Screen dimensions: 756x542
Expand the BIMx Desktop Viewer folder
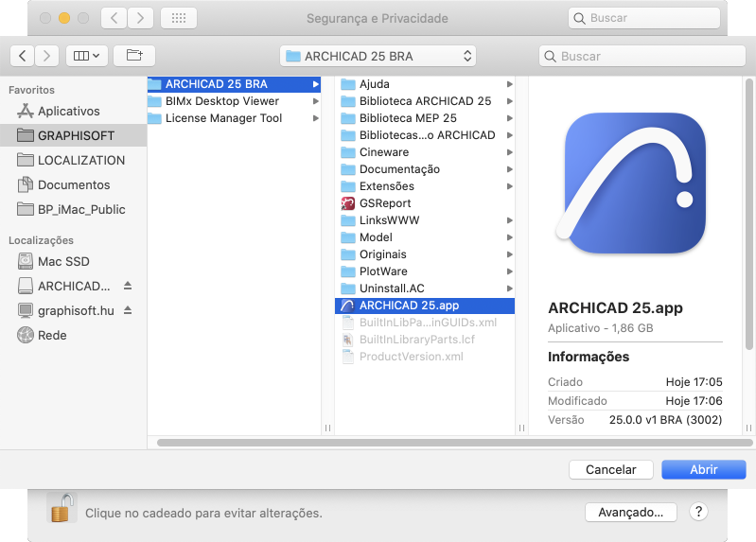tap(315, 101)
